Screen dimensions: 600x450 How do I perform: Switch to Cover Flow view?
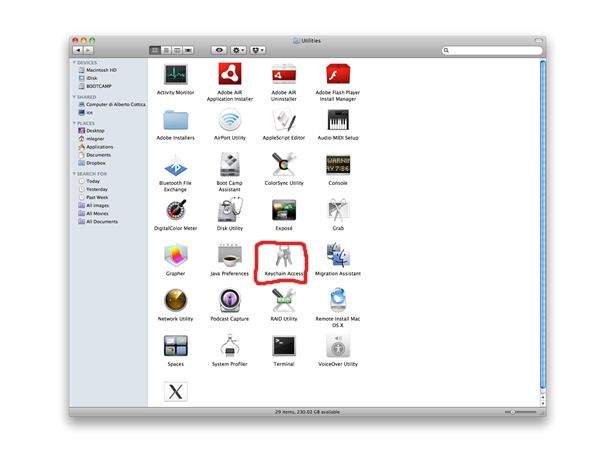tap(188, 50)
